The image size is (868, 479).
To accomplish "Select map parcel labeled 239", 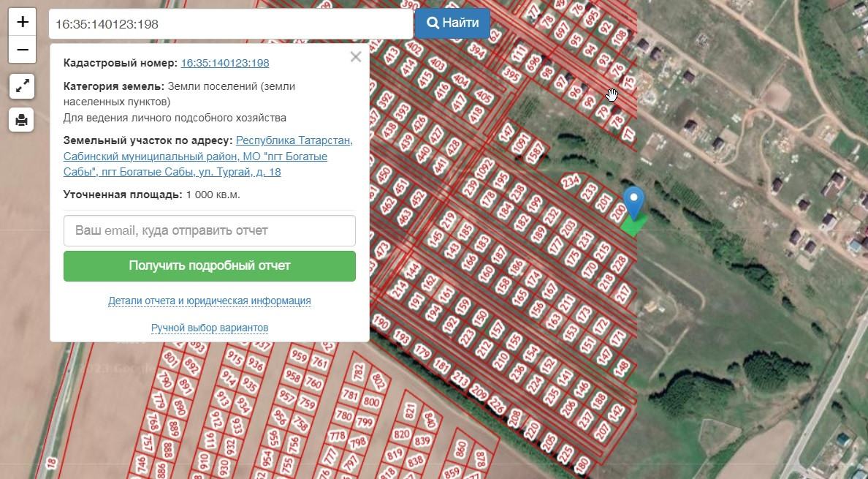I will pyautogui.click(x=470, y=188).
